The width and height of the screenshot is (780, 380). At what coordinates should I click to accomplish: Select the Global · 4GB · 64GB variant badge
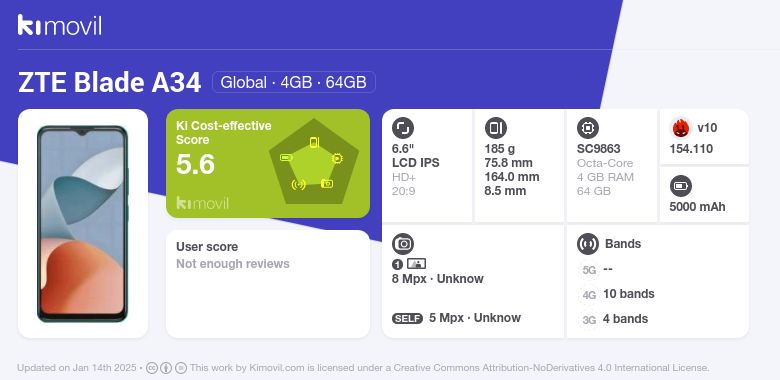point(293,82)
